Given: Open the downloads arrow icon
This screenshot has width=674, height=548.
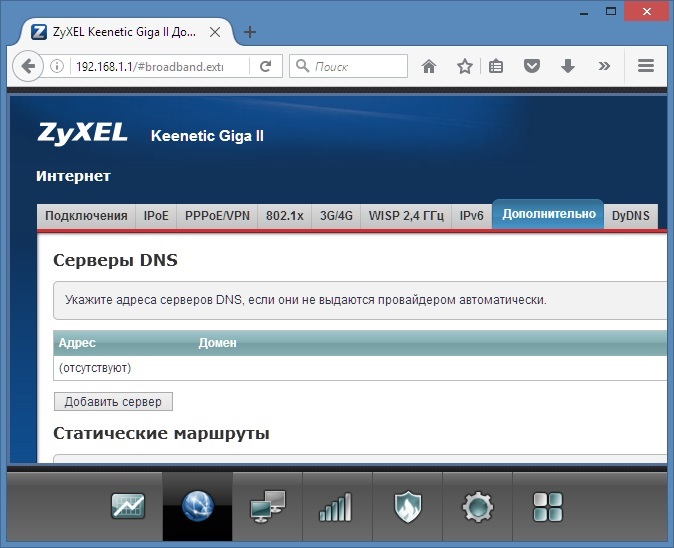Looking at the screenshot, I should [x=568, y=66].
